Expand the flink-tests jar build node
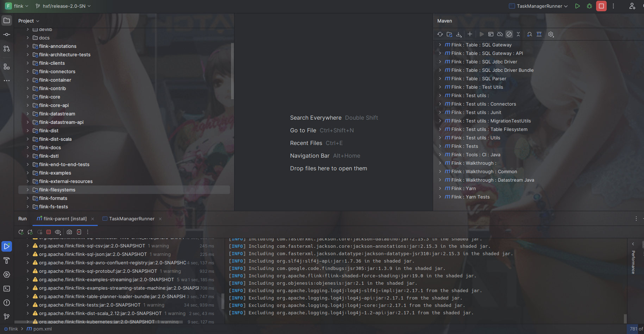The height and width of the screenshot is (334, 644). pyautogui.click(x=27, y=305)
